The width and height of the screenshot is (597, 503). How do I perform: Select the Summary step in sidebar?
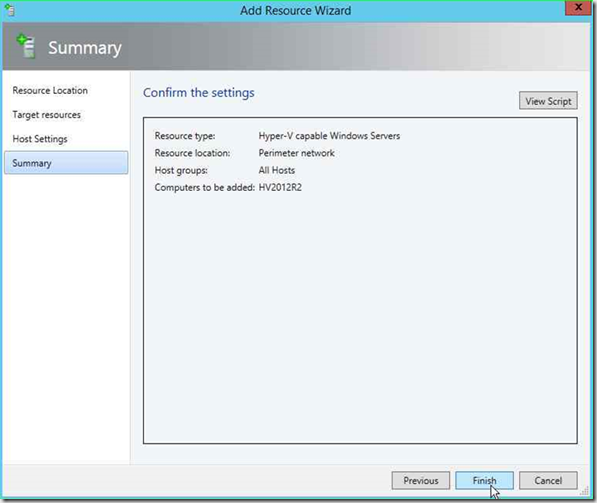click(66, 163)
